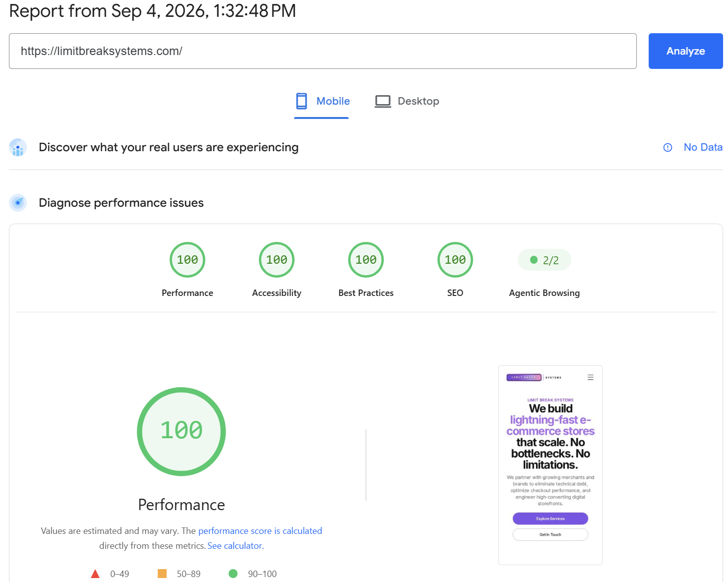Click Explore Services button in preview
Image resolution: width=728 pixels, height=582 pixels.
click(x=550, y=519)
